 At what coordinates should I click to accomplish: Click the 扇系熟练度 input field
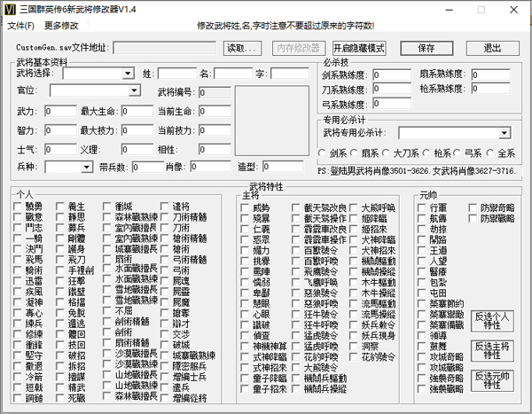(x=491, y=74)
